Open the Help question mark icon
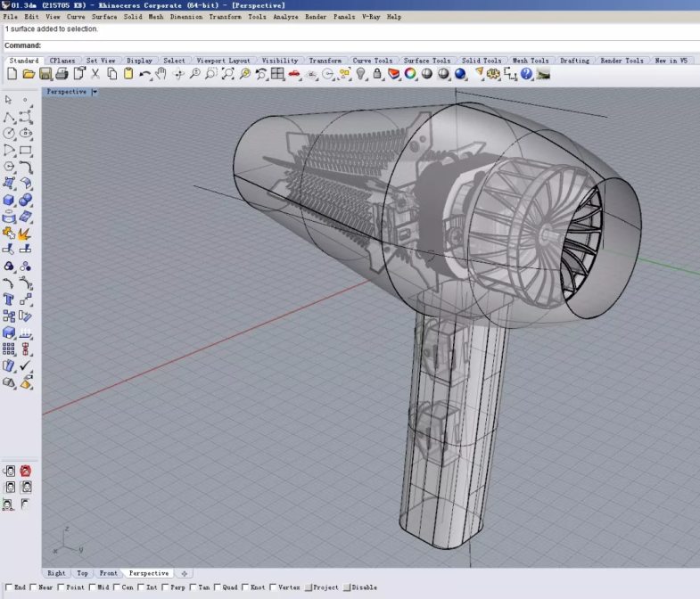This screenshot has width=700, height=599. click(526, 74)
